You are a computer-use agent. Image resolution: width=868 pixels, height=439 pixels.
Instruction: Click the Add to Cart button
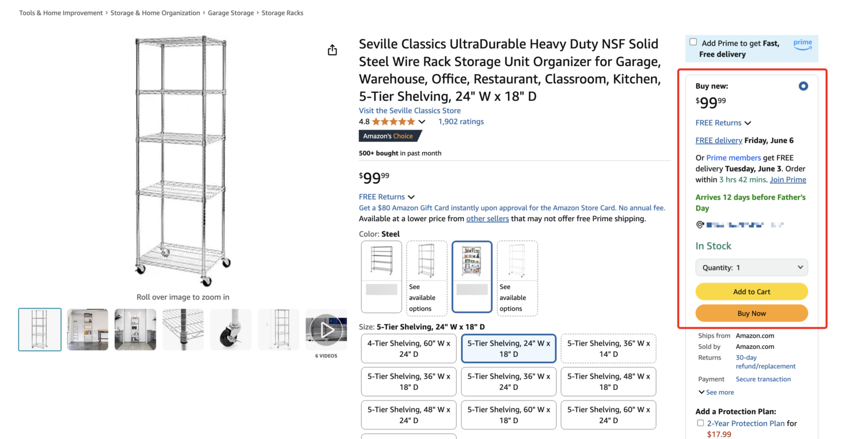pos(752,291)
